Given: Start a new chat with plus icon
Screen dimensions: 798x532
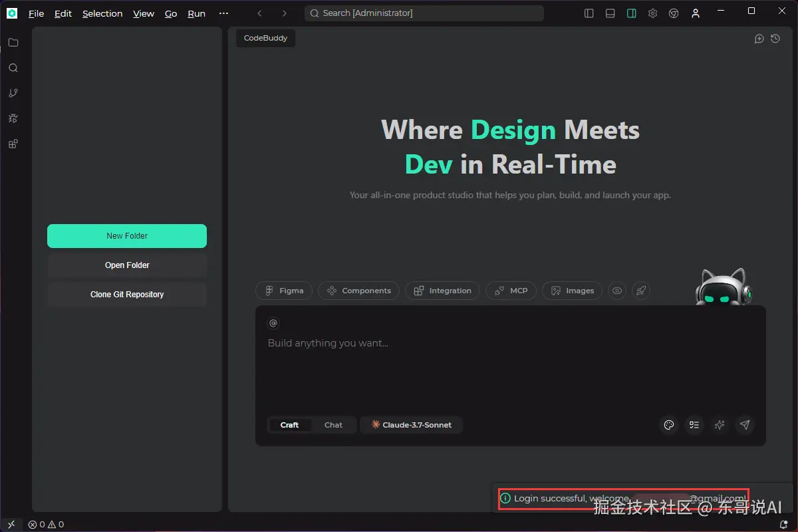Looking at the screenshot, I should [759, 39].
